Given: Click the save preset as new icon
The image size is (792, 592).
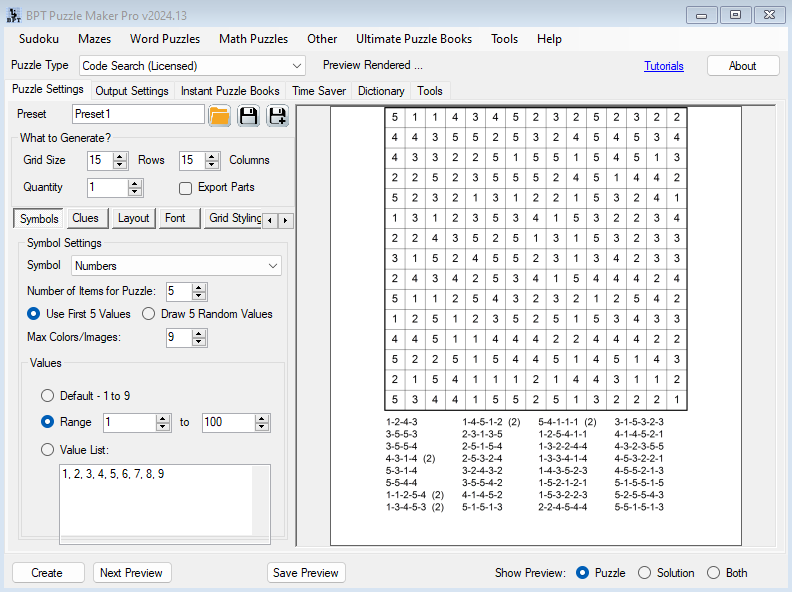Looking at the screenshot, I should click(x=277, y=115).
